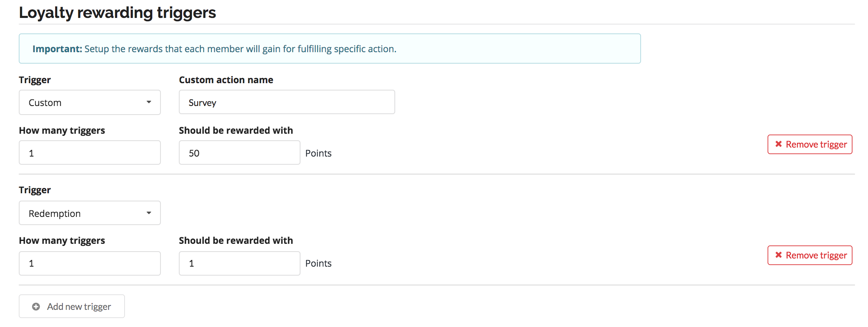Image resolution: width=868 pixels, height=327 pixels.
Task: Focus the Redemption trigger's reward points field
Action: tap(239, 263)
